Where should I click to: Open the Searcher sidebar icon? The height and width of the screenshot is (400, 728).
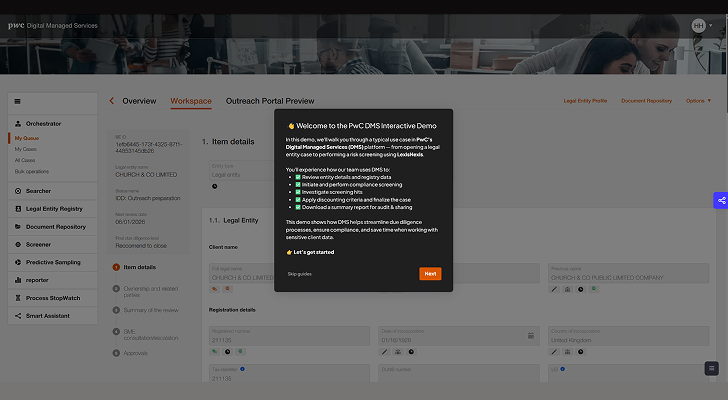pyautogui.click(x=18, y=191)
